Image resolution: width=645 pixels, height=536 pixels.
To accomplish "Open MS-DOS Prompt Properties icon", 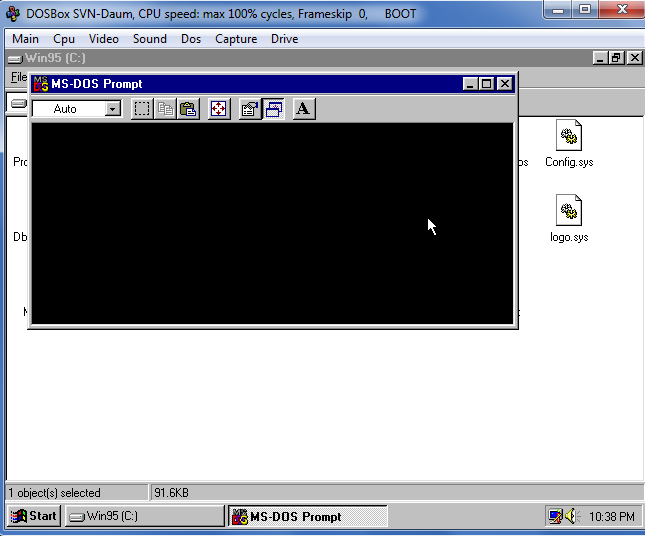I will (250, 109).
